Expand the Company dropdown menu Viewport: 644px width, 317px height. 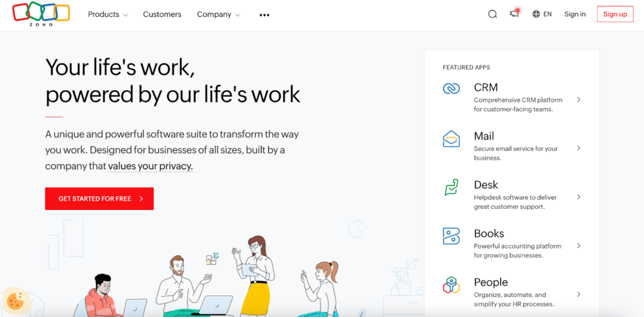pos(218,14)
